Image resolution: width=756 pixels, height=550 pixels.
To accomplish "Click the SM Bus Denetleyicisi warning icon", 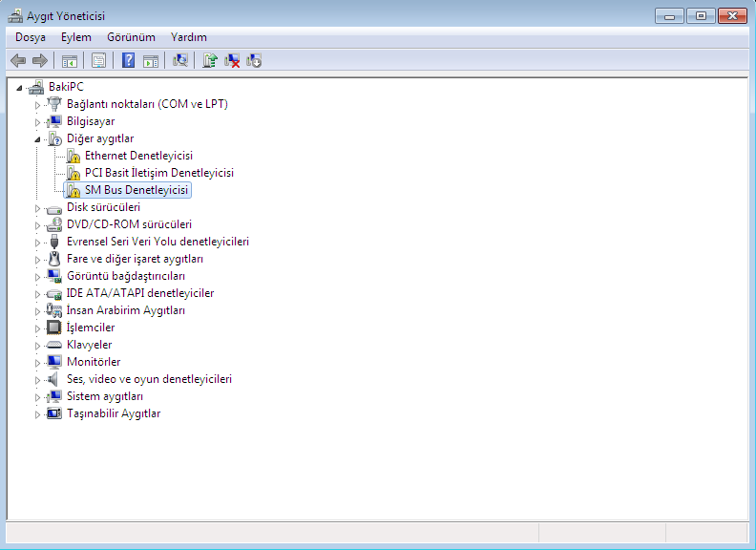I will (73, 190).
